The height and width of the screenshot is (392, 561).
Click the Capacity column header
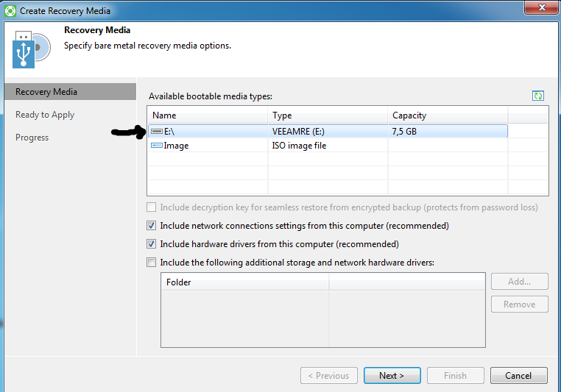click(x=448, y=115)
